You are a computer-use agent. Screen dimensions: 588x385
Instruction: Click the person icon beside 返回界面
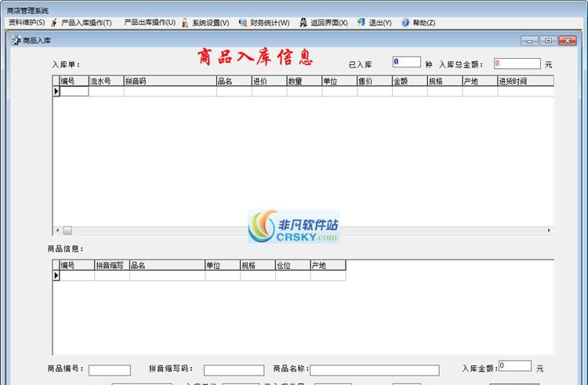303,23
